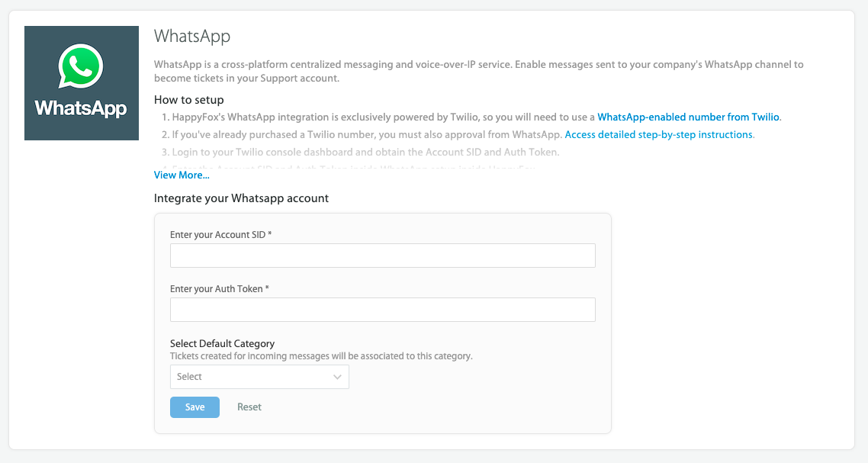Click the 'Enter your Account SID' label

(x=220, y=235)
